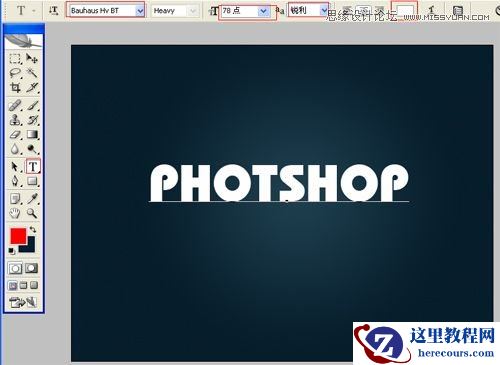The height and width of the screenshot is (365, 500).
Task: Switch to Standard editing mode
Action: click(15, 268)
